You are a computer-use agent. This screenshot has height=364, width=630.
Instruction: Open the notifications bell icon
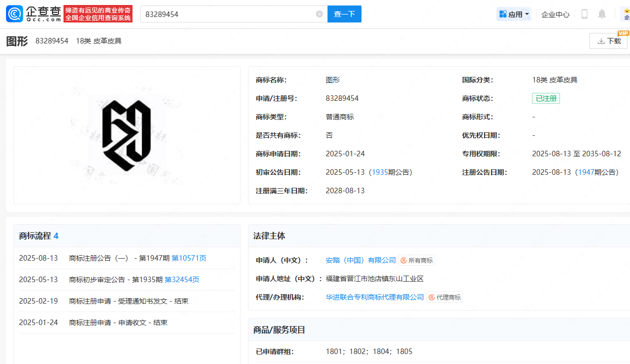[602, 14]
